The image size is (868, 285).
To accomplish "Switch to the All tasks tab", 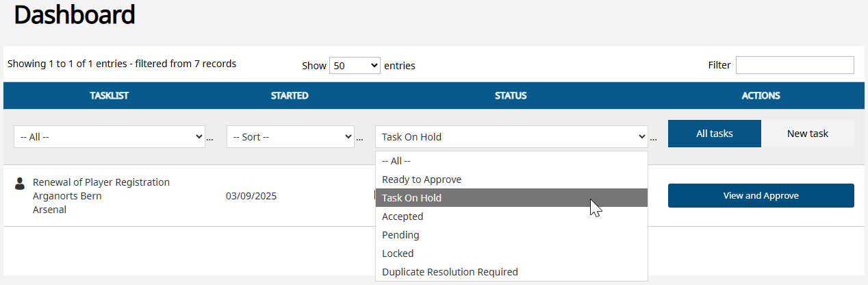I will (x=715, y=134).
